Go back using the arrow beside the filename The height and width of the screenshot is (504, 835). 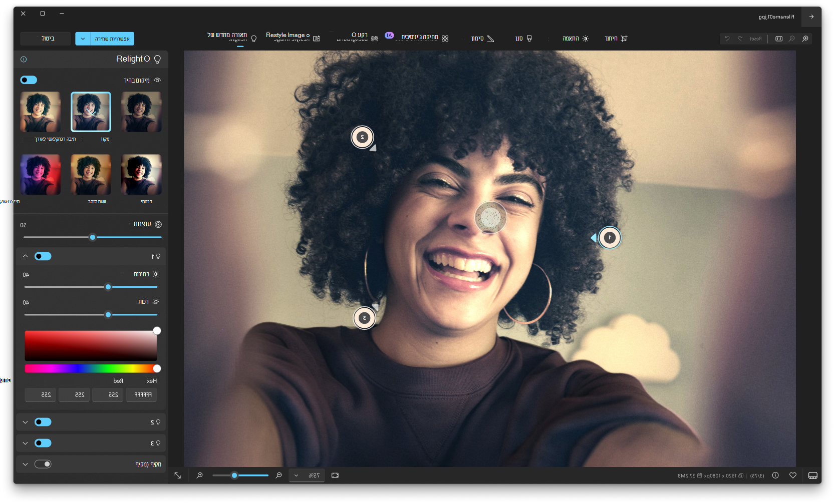pos(811,17)
